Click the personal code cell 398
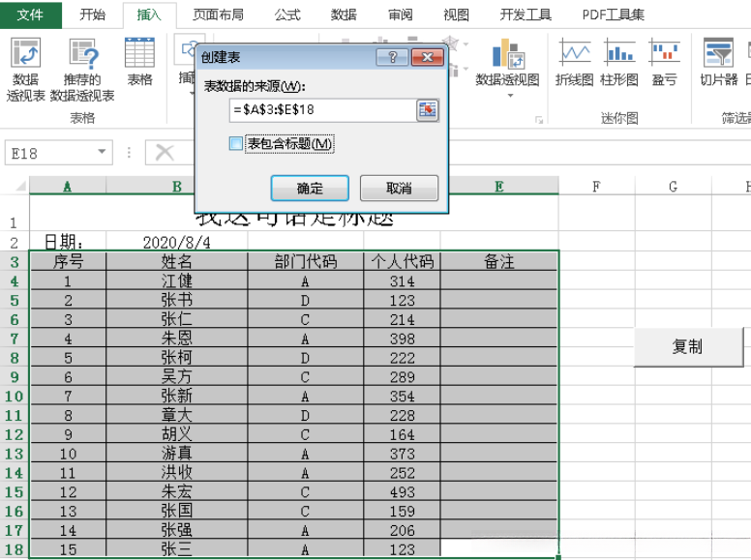This screenshot has width=751, height=560. click(402, 339)
